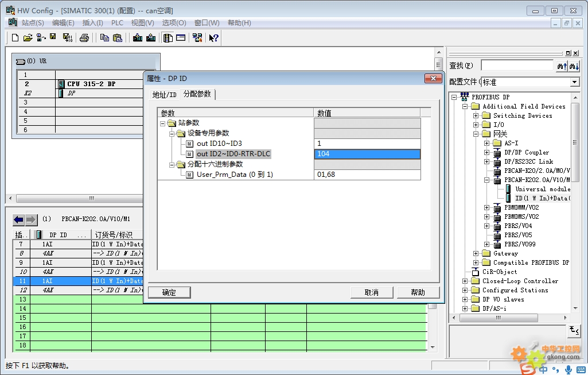Viewport: 588px width, 375px height.
Task: Expand the Closed-Loop Controller folder
Action: pyautogui.click(x=465, y=281)
